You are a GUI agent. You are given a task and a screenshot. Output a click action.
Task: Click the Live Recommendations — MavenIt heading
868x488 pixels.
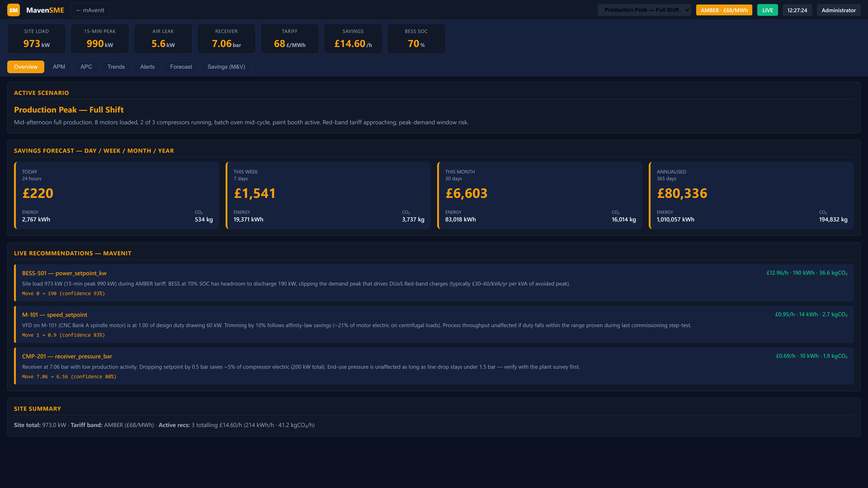(73, 253)
